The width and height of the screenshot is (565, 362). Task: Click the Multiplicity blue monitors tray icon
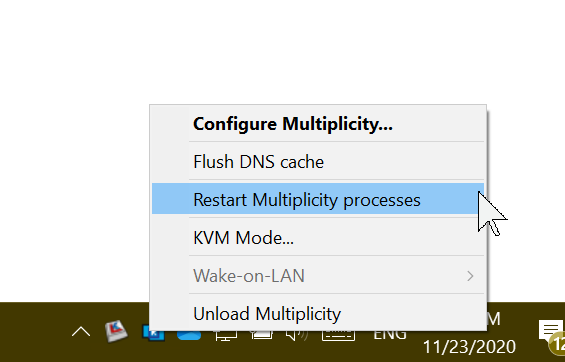(153, 335)
